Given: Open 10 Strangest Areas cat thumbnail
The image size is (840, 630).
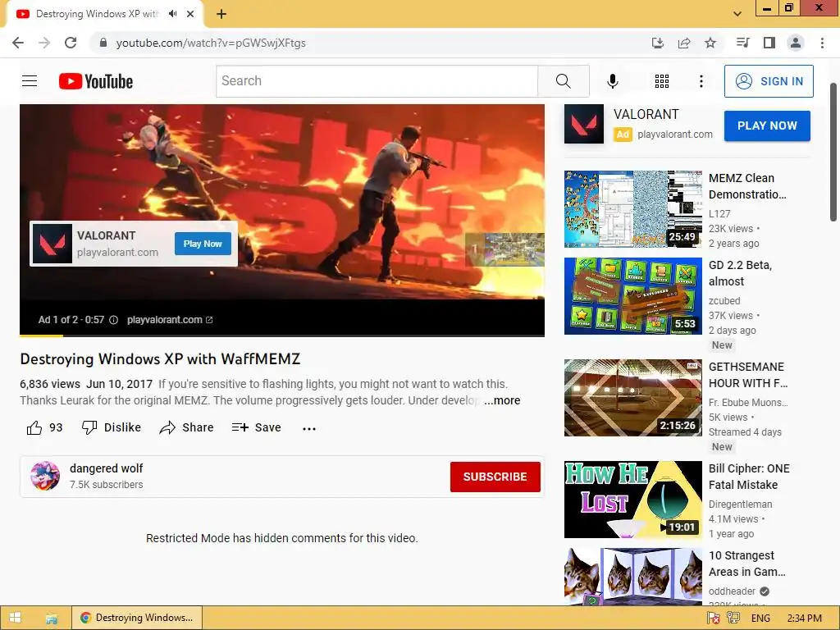Looking at the screenshot, I should click(632, 577).
